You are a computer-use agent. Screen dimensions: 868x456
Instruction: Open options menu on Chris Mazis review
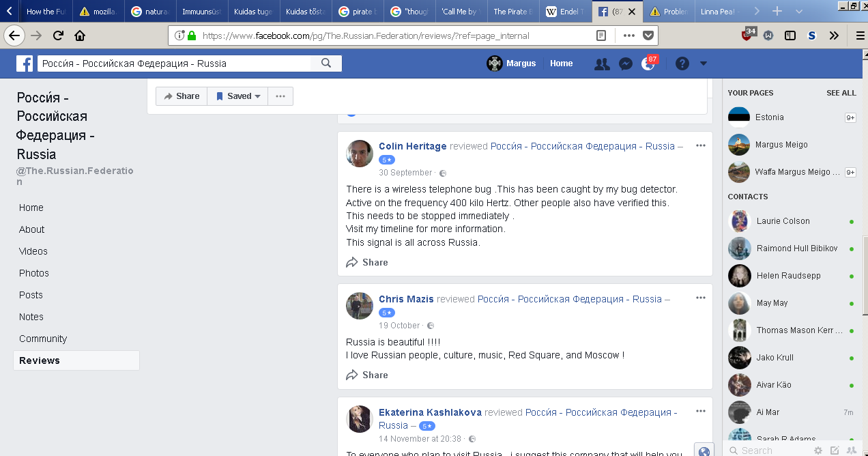(x=700, y=298)
